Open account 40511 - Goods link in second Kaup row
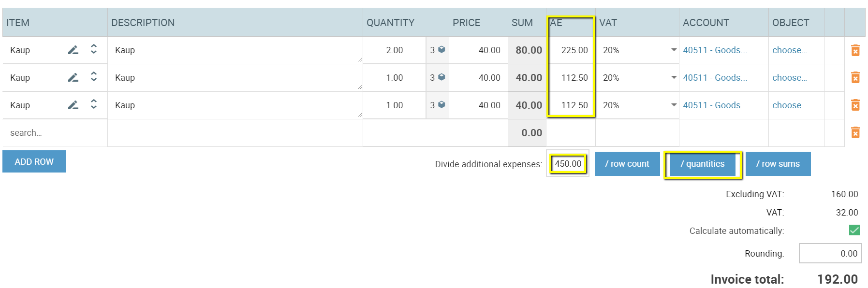The height and width of the screenshot is (288, 868). click(x=715, y=78)
